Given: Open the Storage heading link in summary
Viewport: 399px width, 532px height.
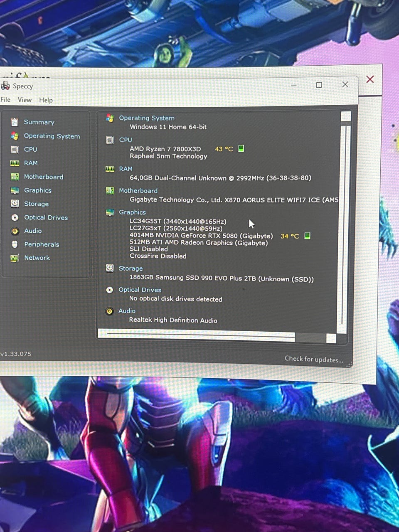Looking at the screenshot, I should pos(131,268).
